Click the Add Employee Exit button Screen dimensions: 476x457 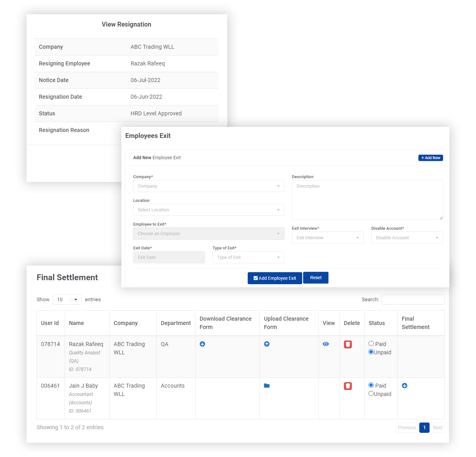pyautogui.click(x=274, y=278)
